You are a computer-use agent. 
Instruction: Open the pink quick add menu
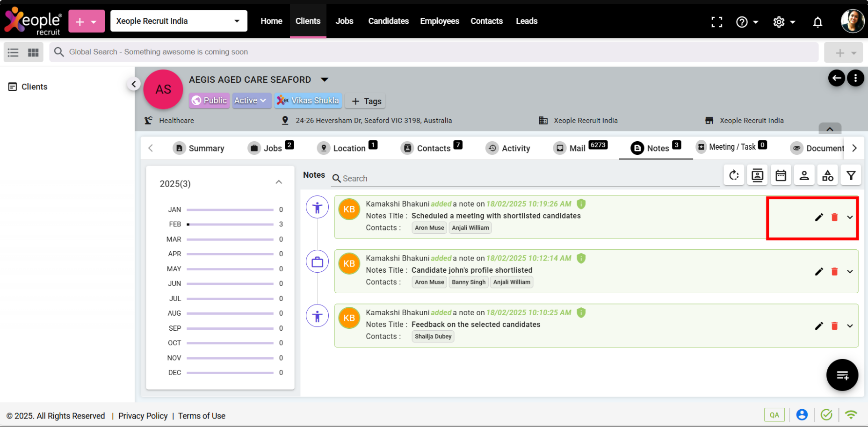pos(87,22)
